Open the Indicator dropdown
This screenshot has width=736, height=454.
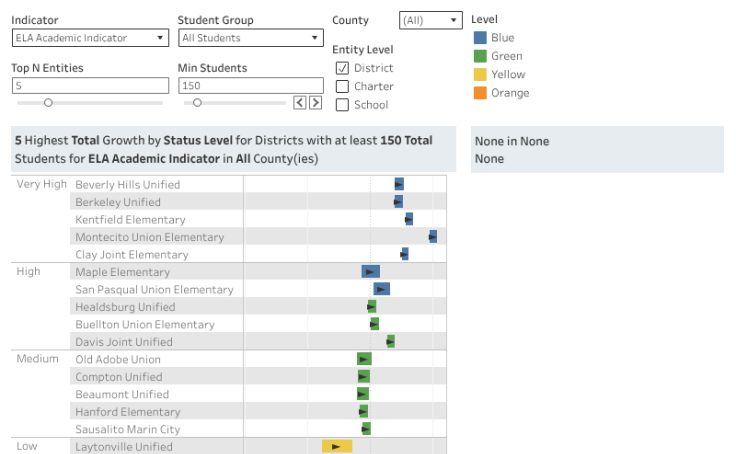click(x=90, y=38)
